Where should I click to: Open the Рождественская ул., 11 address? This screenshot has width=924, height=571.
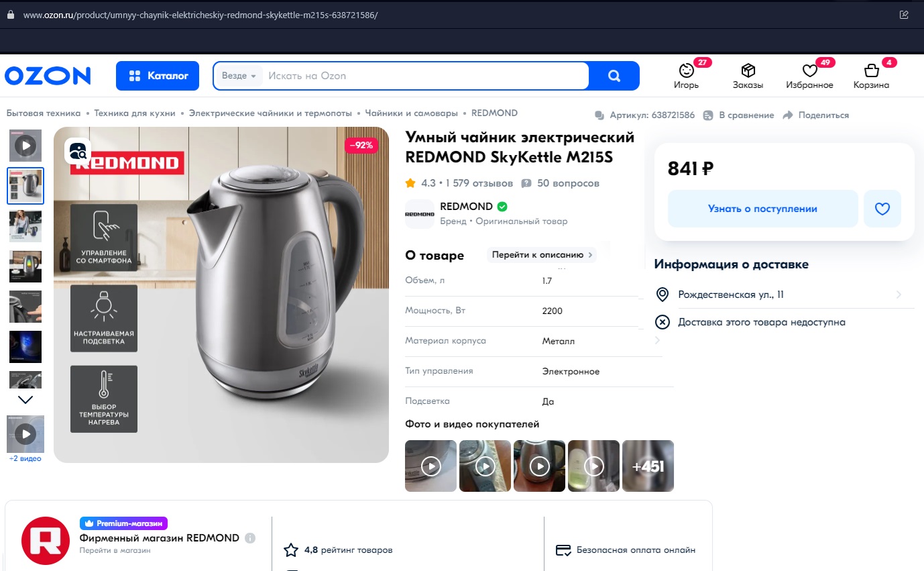[x=731, y=295]
